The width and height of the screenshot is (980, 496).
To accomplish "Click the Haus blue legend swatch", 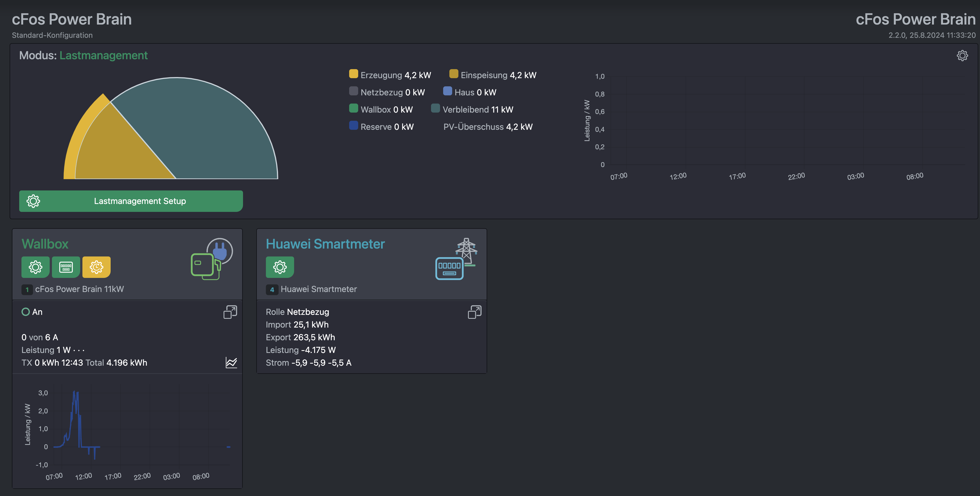I will point(447,91).
